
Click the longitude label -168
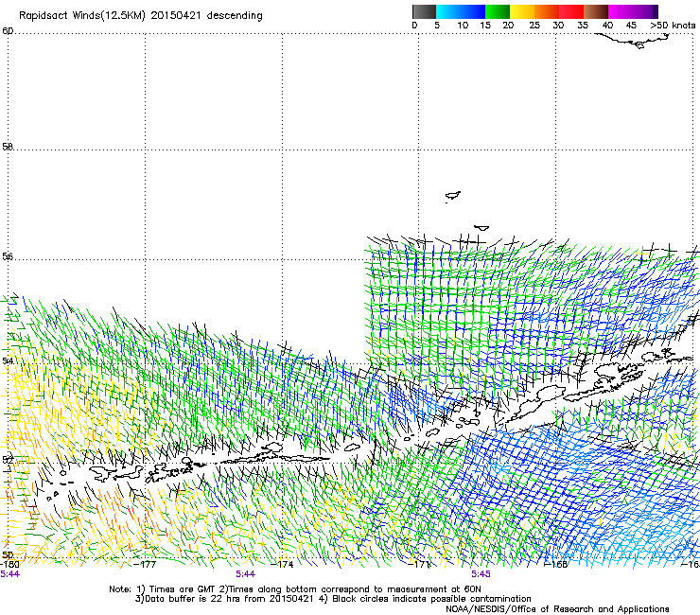coord(556,564)
